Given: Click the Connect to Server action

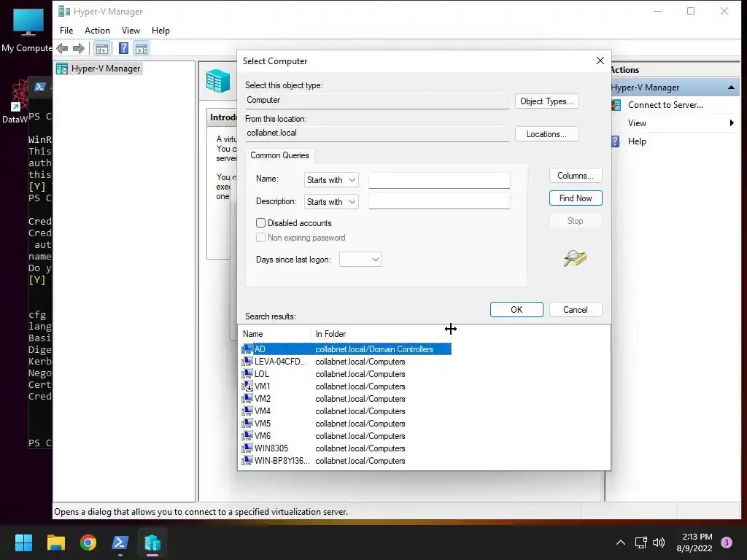Looking at the screenshot, I should 665,105.
